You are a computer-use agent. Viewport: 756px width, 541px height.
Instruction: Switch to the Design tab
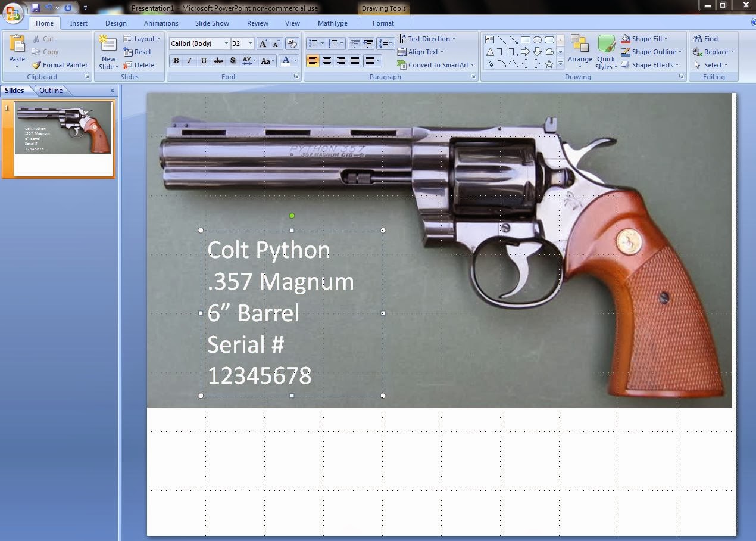[116, 23]
